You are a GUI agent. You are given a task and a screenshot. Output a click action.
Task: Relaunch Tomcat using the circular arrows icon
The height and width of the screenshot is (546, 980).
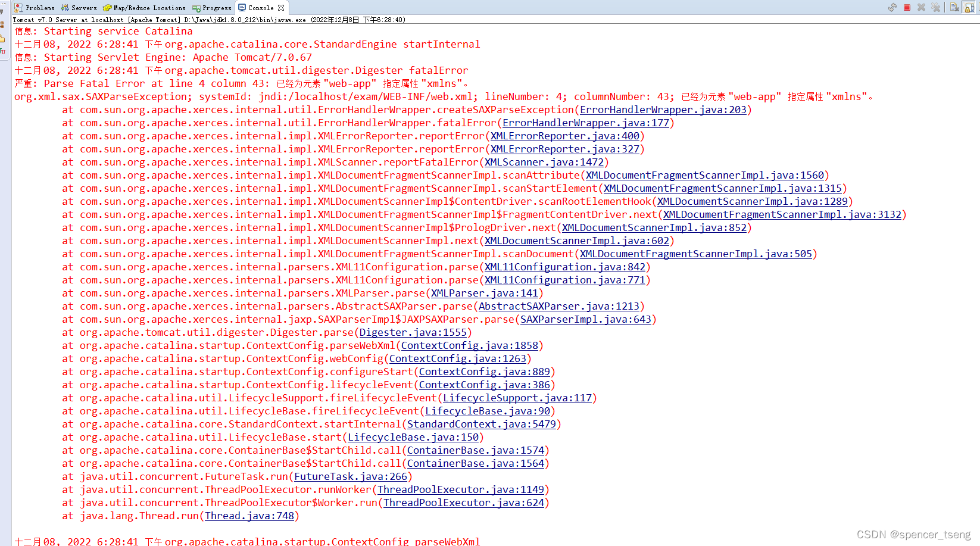click(x=892, y=7)
